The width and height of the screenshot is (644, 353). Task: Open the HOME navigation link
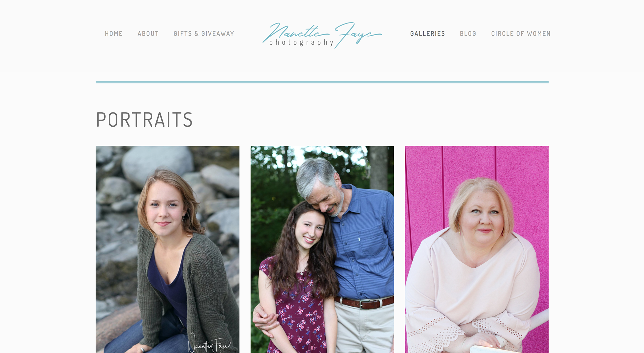click(114, 34)
